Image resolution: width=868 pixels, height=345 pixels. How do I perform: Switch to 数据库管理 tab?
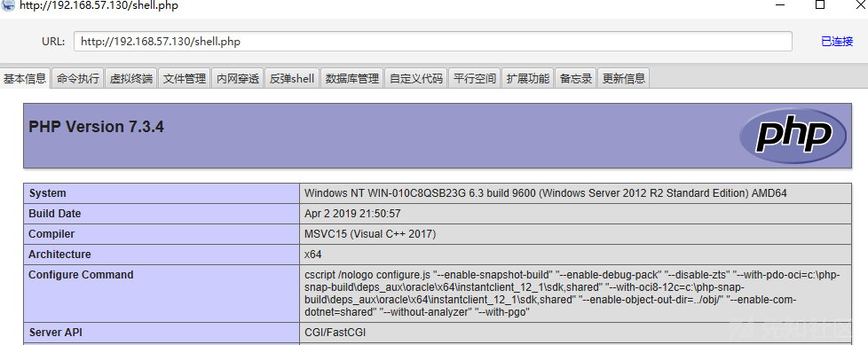click(352, 79)
